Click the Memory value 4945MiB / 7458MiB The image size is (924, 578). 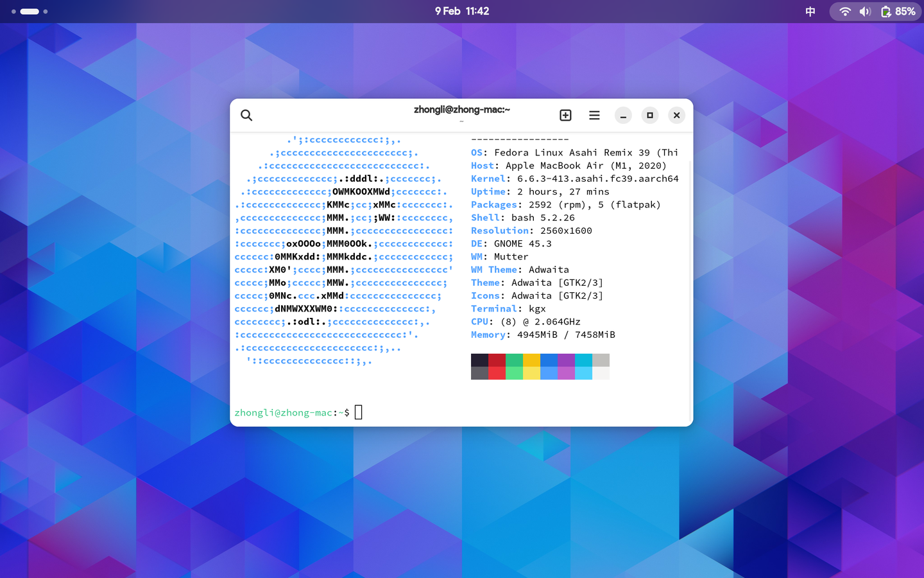[566, 335]
